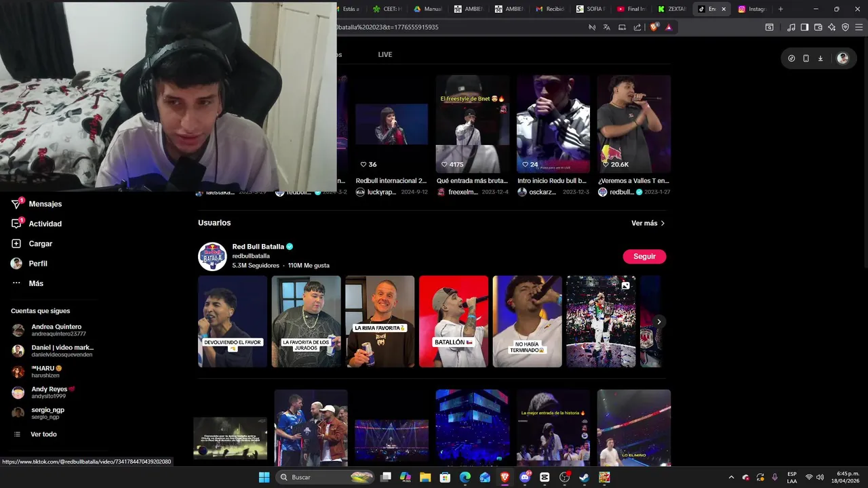Viewport: 868px width, 488px height.
Task: Open Brave playlist music note icon
Action: tap(791, 27)
